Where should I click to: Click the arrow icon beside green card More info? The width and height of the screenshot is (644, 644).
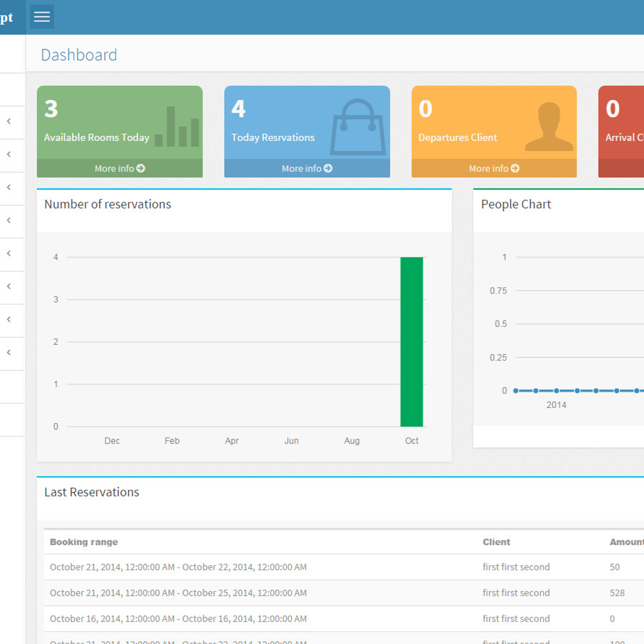click(140, 168)
